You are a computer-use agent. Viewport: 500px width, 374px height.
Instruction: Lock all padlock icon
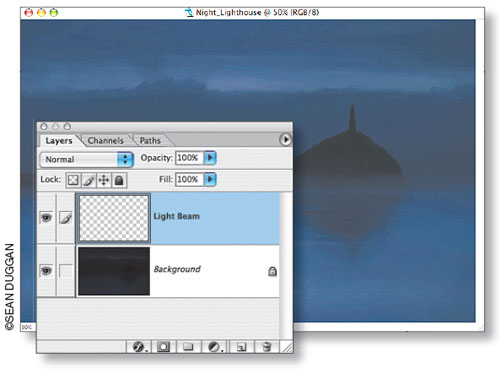[x=119, y=180]
